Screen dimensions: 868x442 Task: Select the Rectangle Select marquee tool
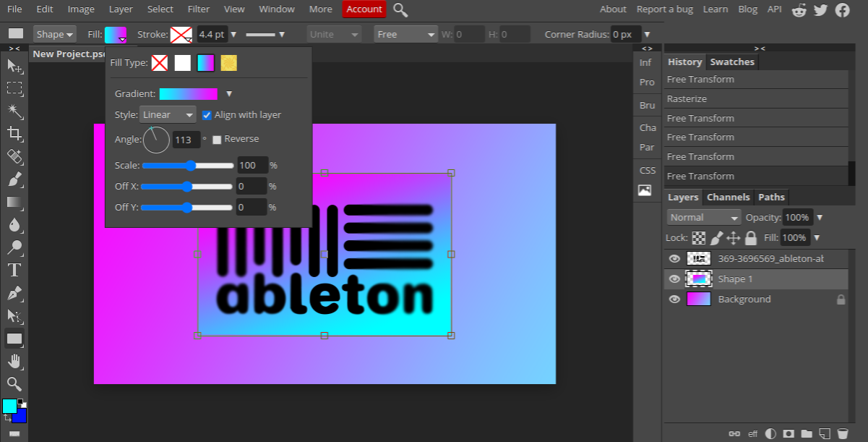tap(14, 88)
